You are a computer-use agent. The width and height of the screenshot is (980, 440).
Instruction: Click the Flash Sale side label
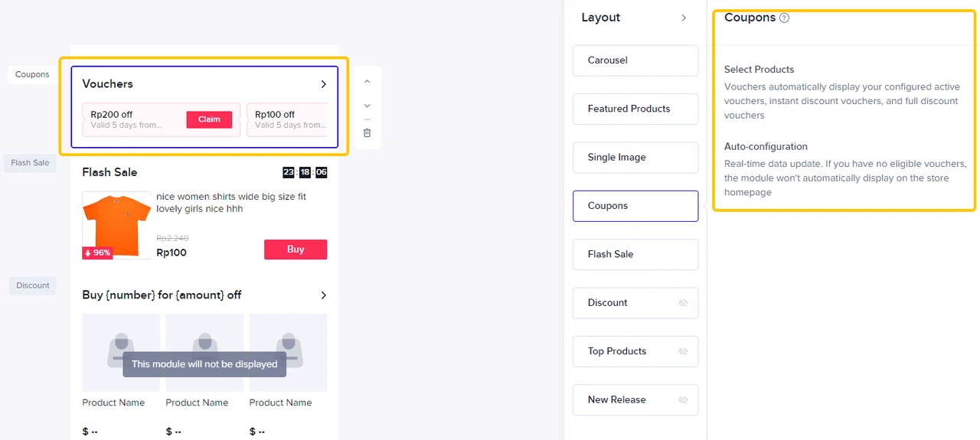coord(31,163)
